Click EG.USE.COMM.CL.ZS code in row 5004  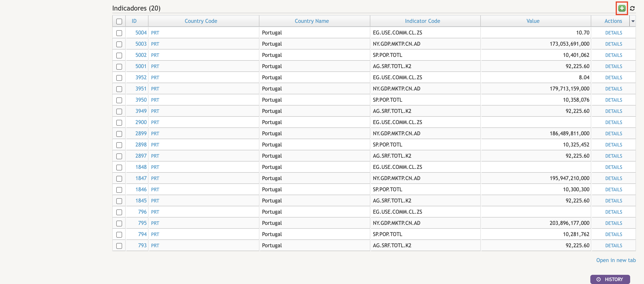[397, 32]
